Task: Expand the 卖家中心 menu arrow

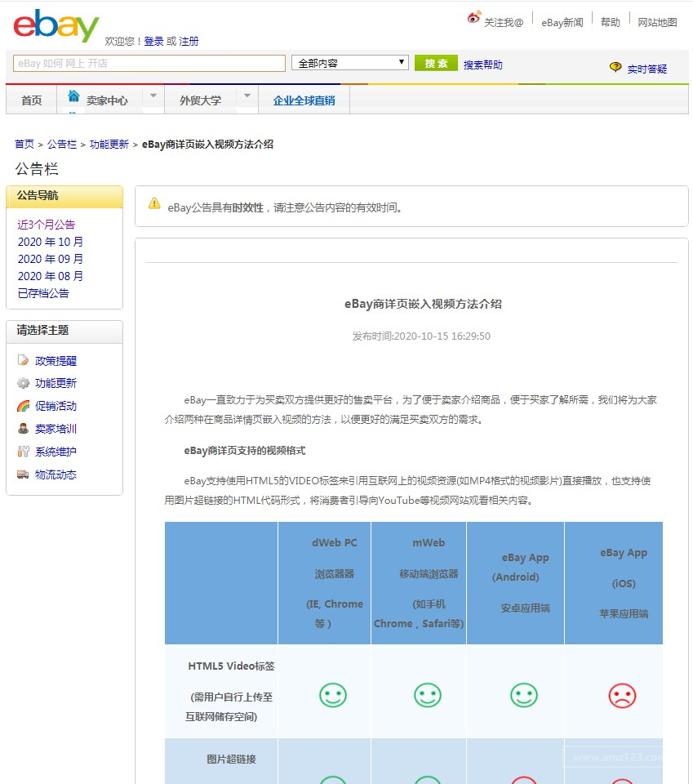Action: click(x=153, y=96)
